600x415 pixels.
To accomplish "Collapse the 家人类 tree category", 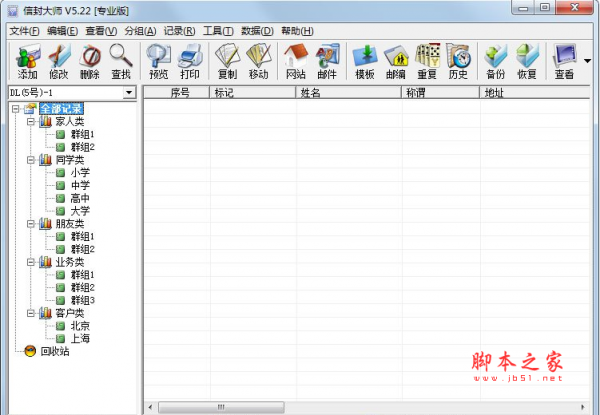I will pos(31,122).
